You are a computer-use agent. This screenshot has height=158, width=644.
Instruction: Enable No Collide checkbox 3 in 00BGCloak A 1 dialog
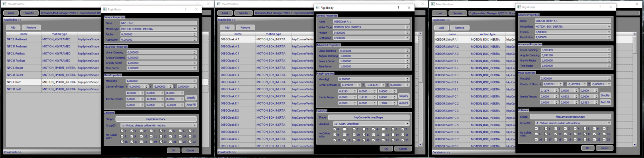tap(364, 129)
